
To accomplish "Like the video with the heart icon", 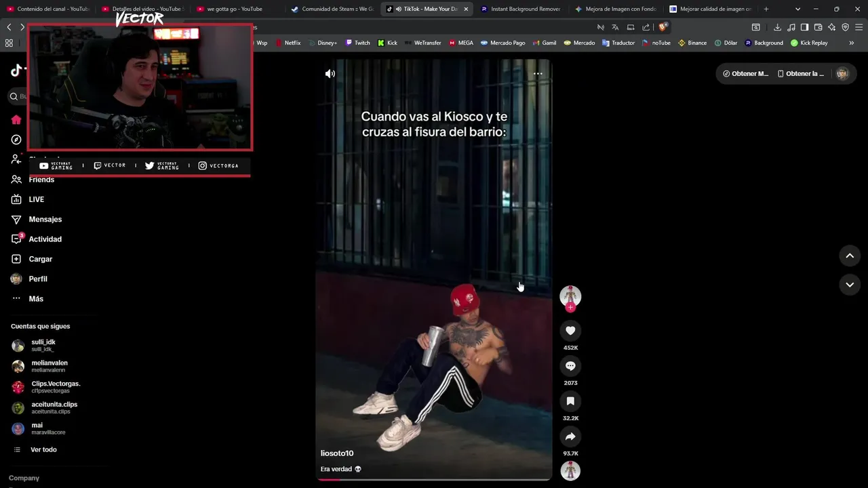I will [x=570, y=331].
